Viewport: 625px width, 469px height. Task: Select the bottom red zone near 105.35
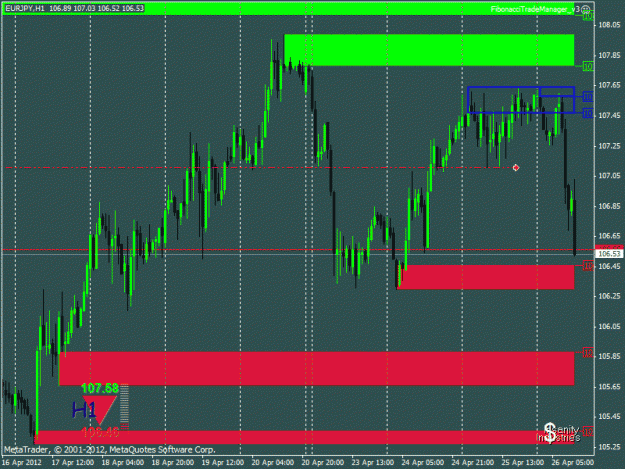pyautogui.click(x=305, y=437)
